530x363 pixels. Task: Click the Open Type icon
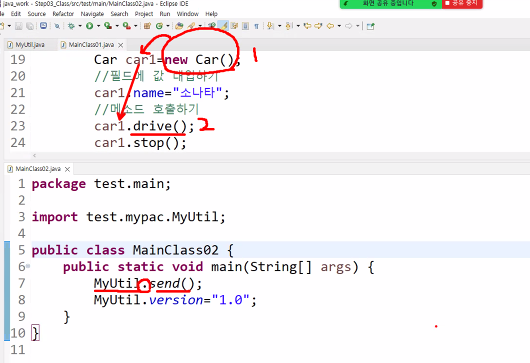click(179, 26)
